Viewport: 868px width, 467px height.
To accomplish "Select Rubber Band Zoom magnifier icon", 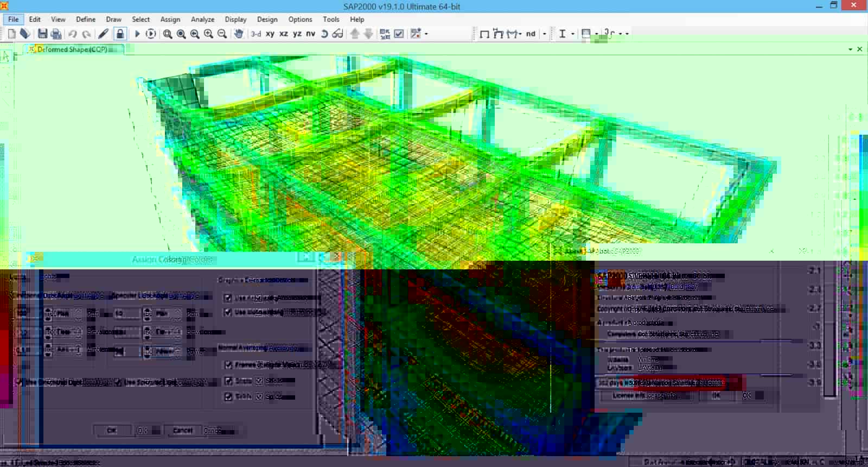I will [x=168, y=34].
